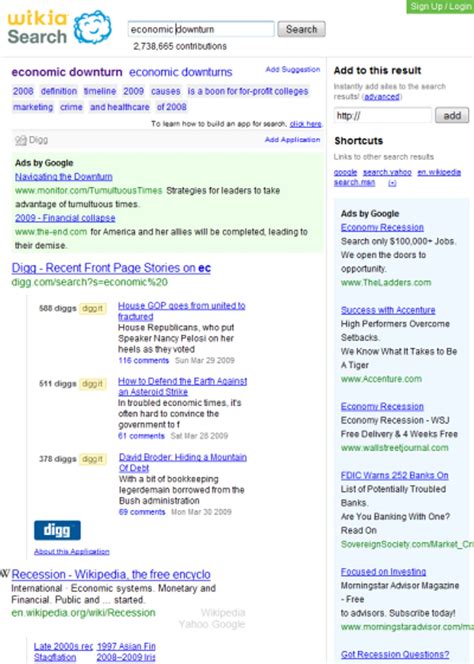
Task: Click the www.wallstreetjournal.com ad URL
Action: 395,448
